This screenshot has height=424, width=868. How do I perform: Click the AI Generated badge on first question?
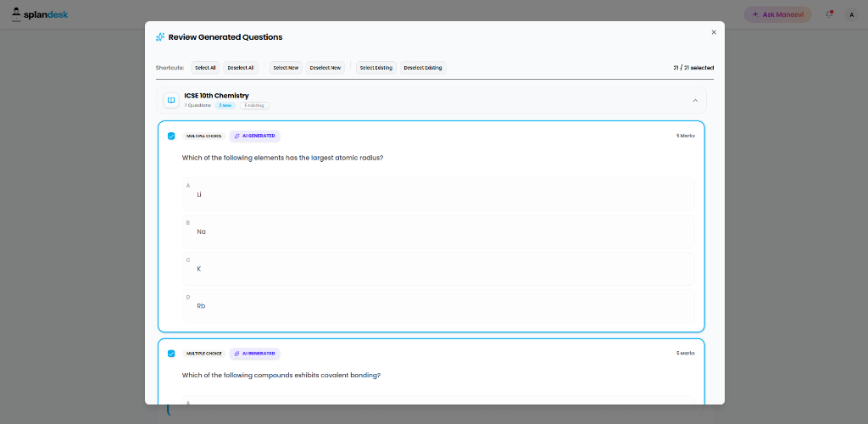coord(254,136)
